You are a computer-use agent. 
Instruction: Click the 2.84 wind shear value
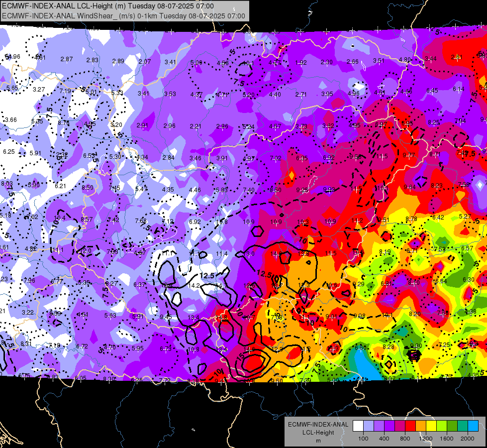(168, 158)
